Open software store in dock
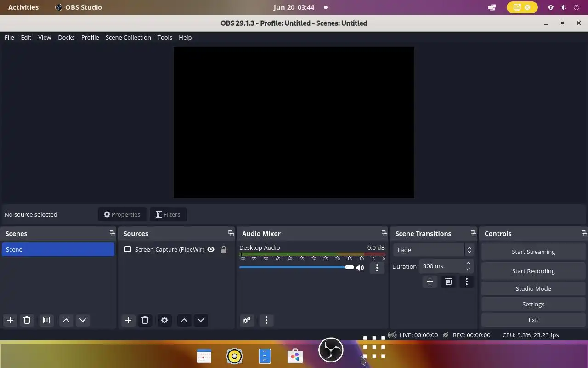 [x=295, y=356]
